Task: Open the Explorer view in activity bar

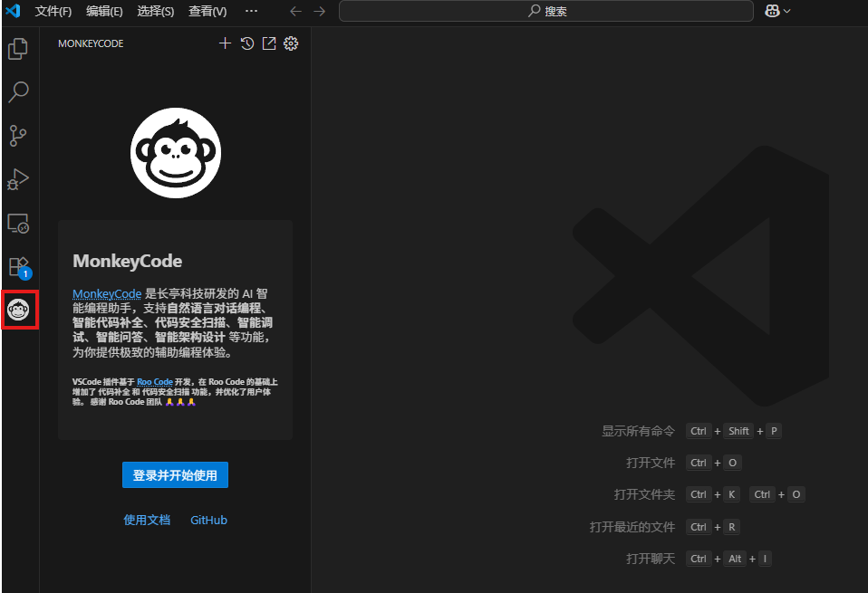Action: [x=18, y=49]
